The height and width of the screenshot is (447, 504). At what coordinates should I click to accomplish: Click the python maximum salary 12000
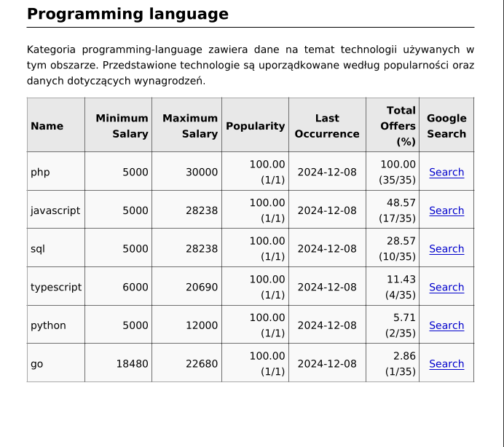point(201,325)
